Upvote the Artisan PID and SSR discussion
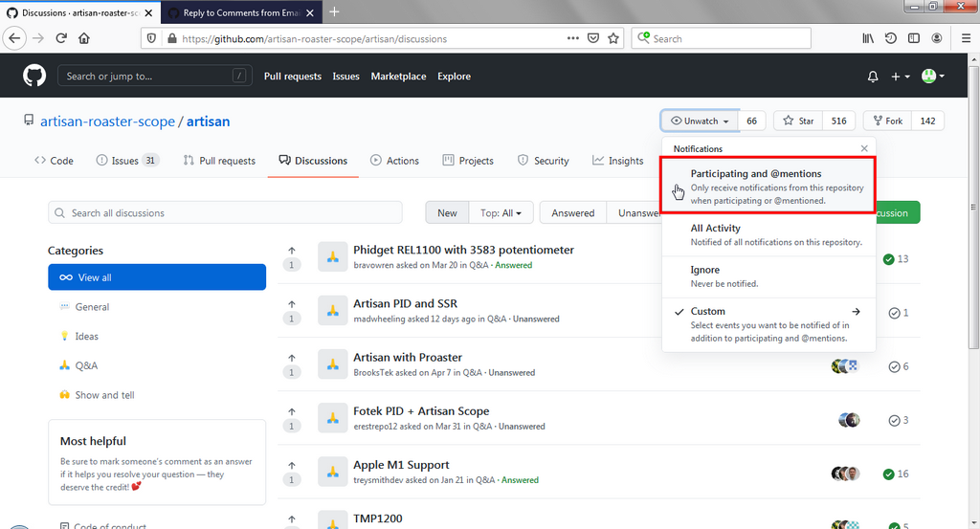 coord(291,304)
